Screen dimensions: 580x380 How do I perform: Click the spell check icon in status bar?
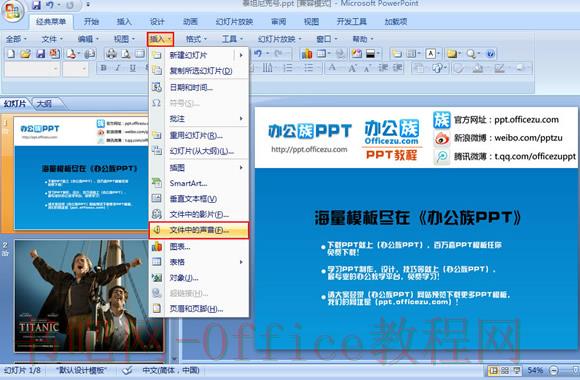click(x=127, y=370)
